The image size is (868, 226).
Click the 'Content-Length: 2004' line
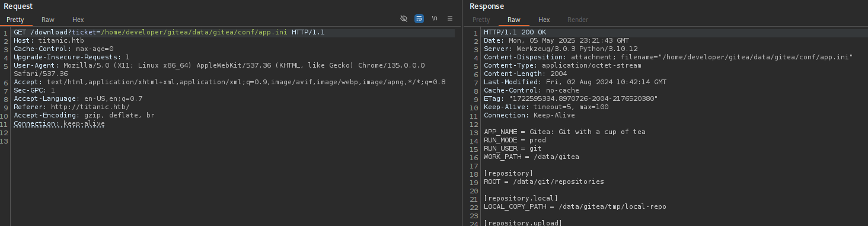click(525, 74)
